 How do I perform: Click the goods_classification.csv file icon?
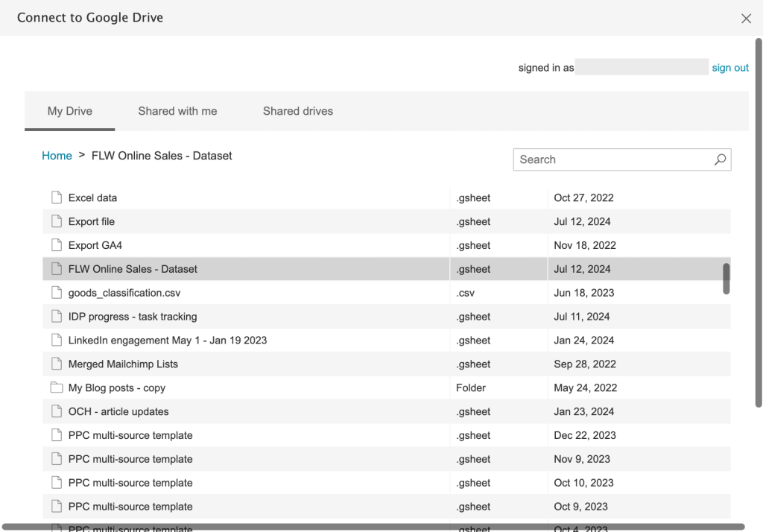(x=57, y=293)
